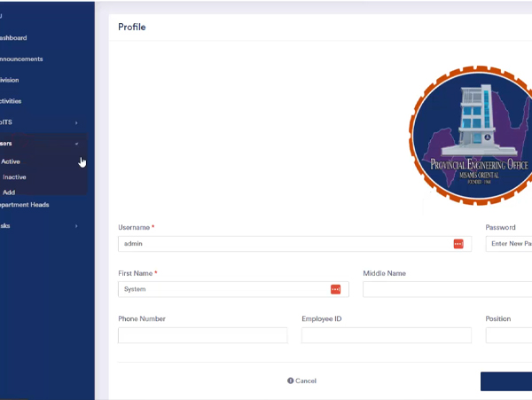Screen dimensions: 532x400
Task: Select Active under Users
Action: [11, 161]
